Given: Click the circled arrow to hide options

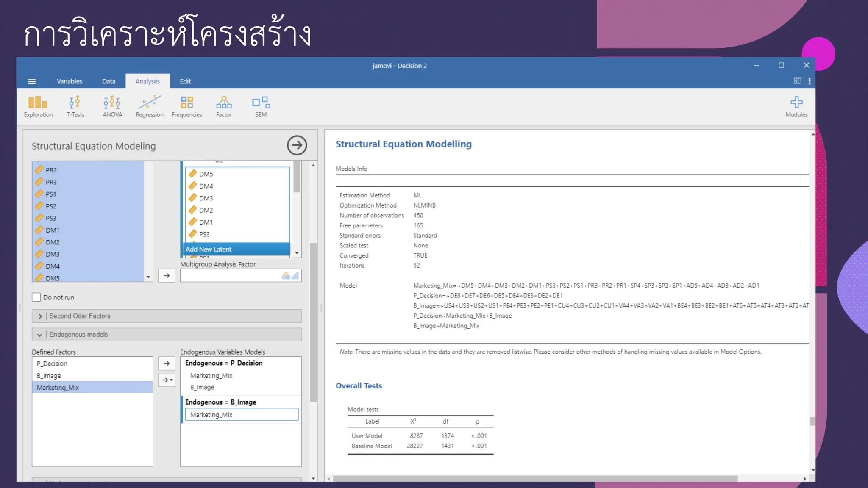Looking at the screenshot, I should pos(297,145).
